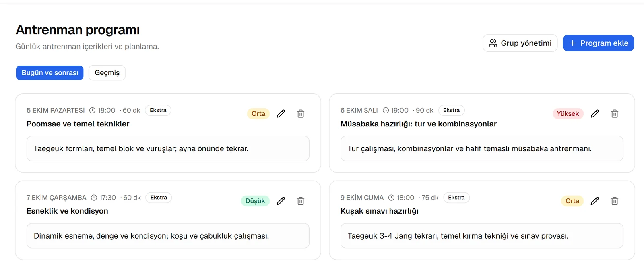Delete the Poomsae ve temel teknikler program
Image resolution: width=644 pixels, height=276 pixels.
[x=301, y=114]
